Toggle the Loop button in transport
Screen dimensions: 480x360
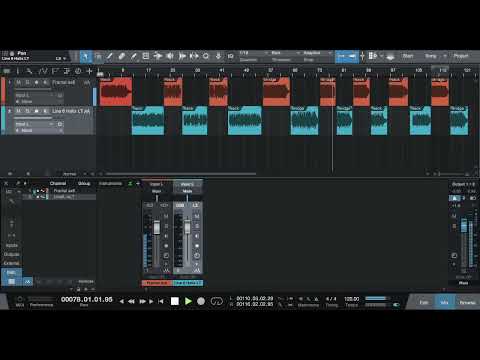pyautogui.click(x=216, y=301)
